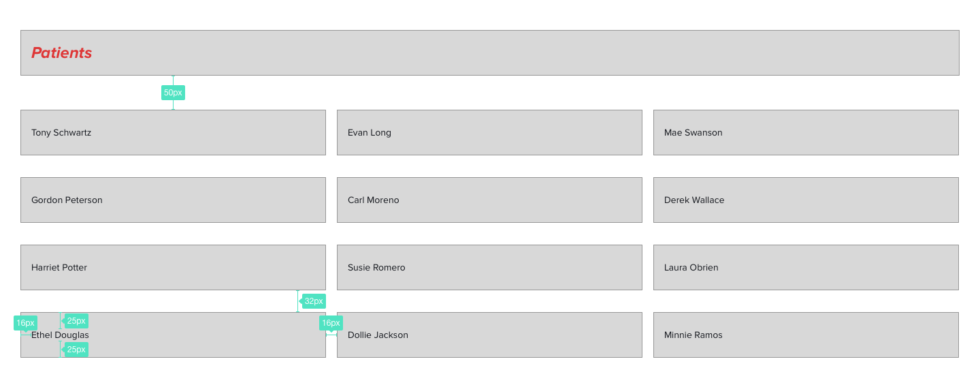Choose Derek Wallace patient card

806,200
